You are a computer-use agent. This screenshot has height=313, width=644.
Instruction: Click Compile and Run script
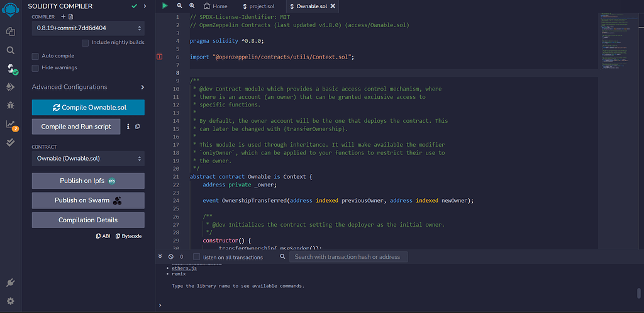[76, 127]
